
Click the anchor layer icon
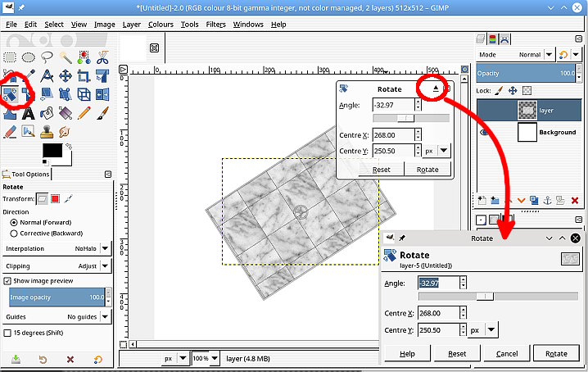coord(549,200)
